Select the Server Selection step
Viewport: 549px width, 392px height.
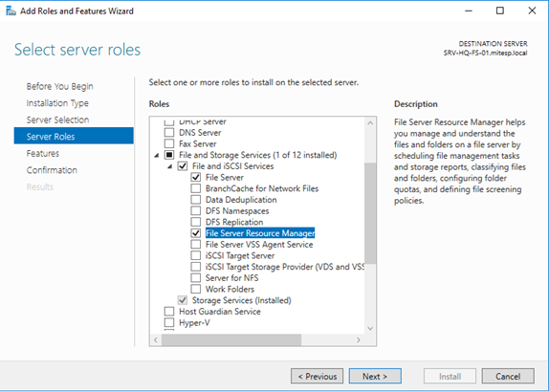tap(57, 120)
